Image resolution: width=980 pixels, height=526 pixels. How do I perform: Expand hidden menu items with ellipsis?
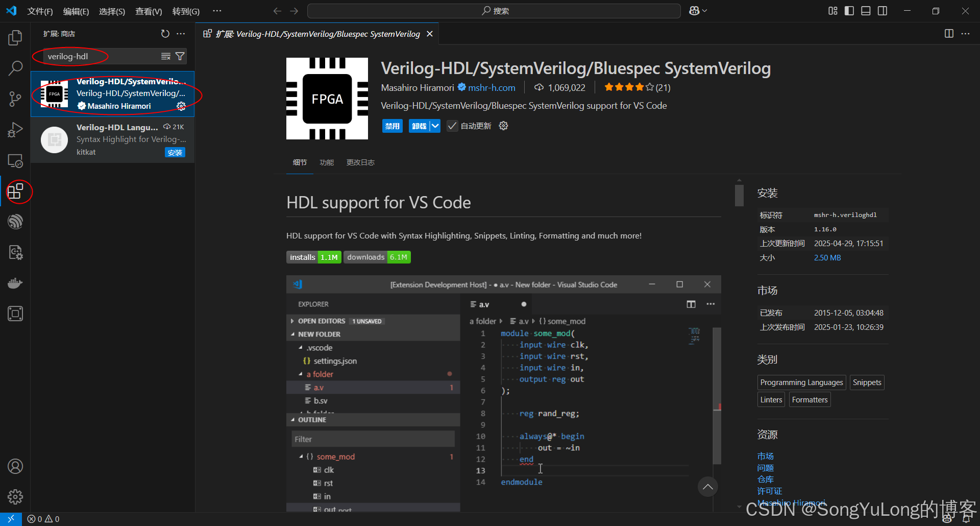(217, 11)
